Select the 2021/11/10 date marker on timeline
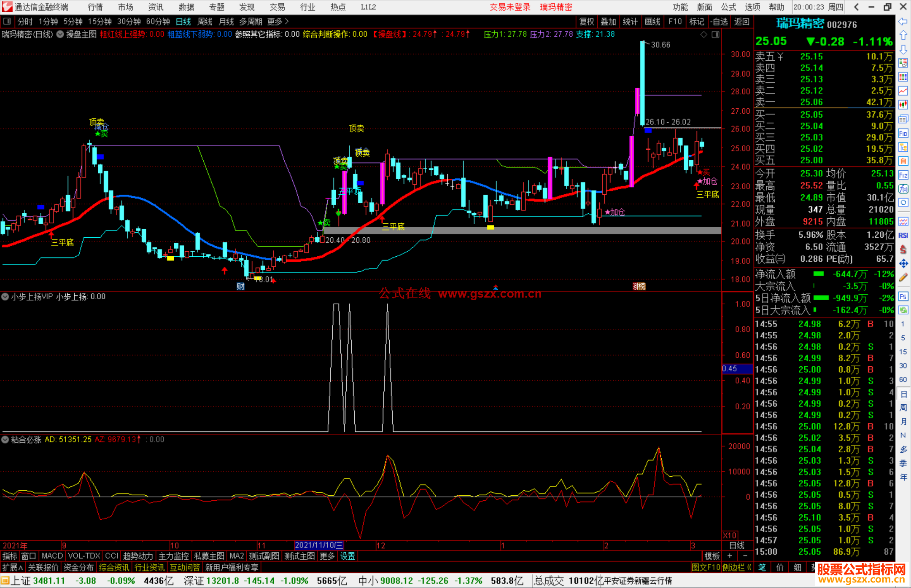The height and width of the screenshot is (588, 911). [x=319, y=545]
